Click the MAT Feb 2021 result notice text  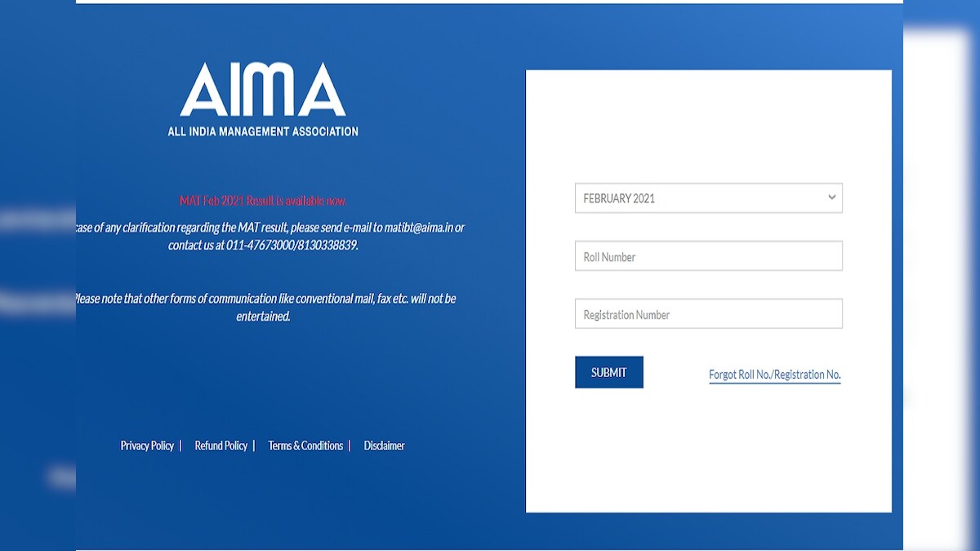point(264,198)
